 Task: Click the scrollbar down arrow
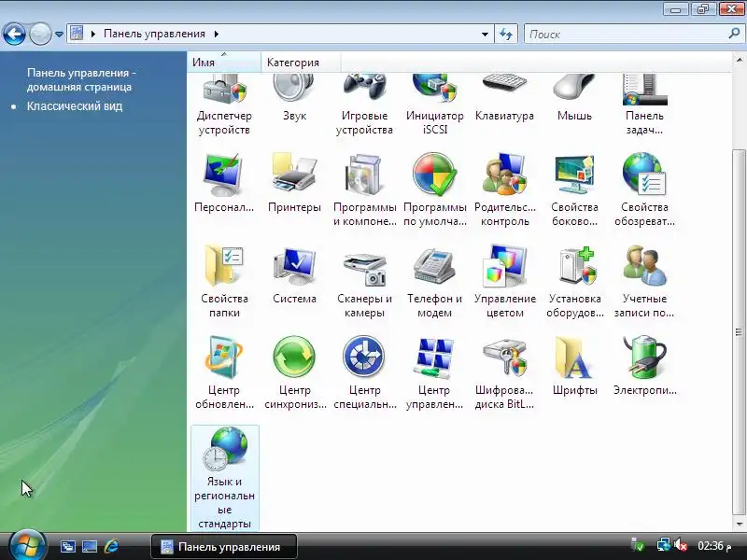[740, 525]
